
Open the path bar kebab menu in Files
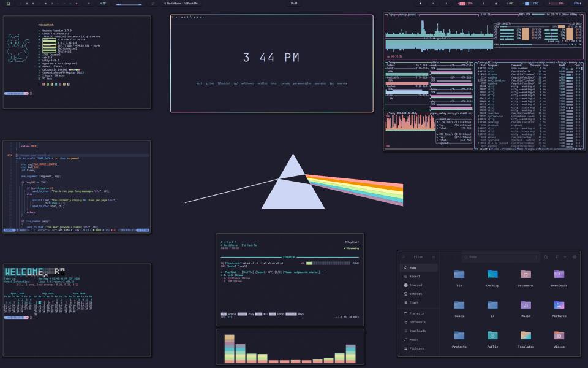537,257
